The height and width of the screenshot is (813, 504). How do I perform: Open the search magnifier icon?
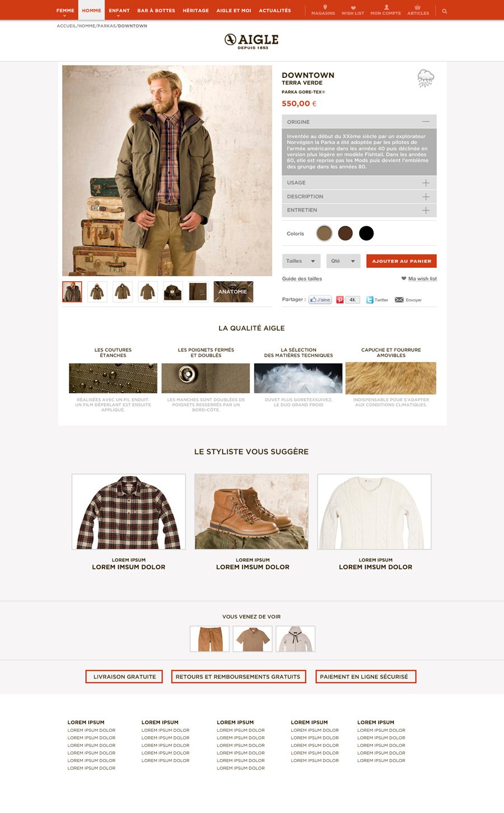point(445,11)
